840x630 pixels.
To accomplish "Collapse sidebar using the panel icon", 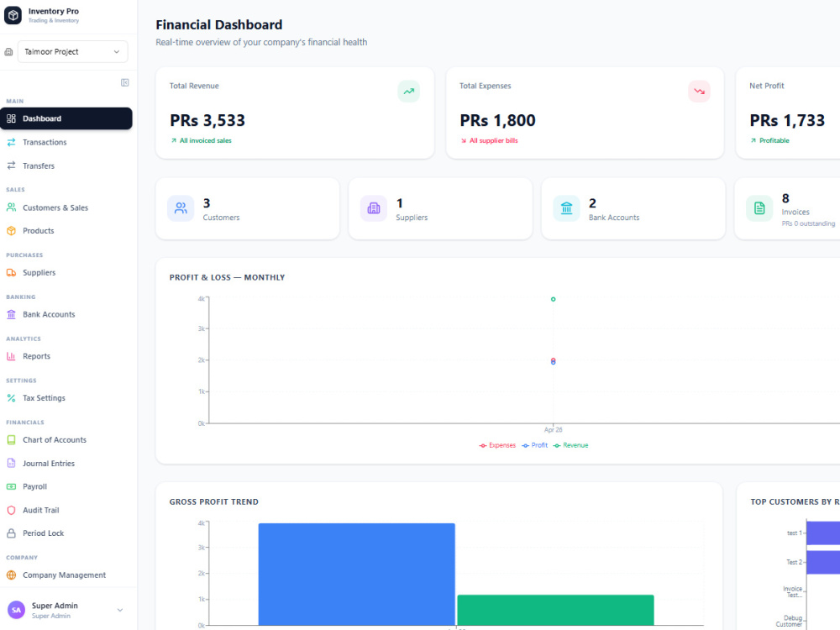I will pyautogui.click(x=125, y=82).
